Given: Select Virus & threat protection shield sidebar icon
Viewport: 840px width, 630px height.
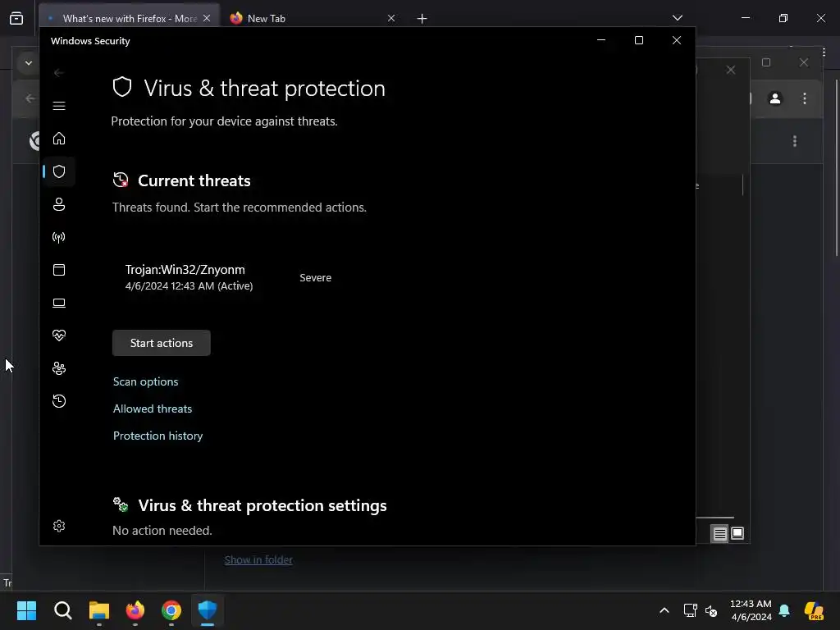Looking at the screenshot, I should pyautogui.click(x=59, y=171).
